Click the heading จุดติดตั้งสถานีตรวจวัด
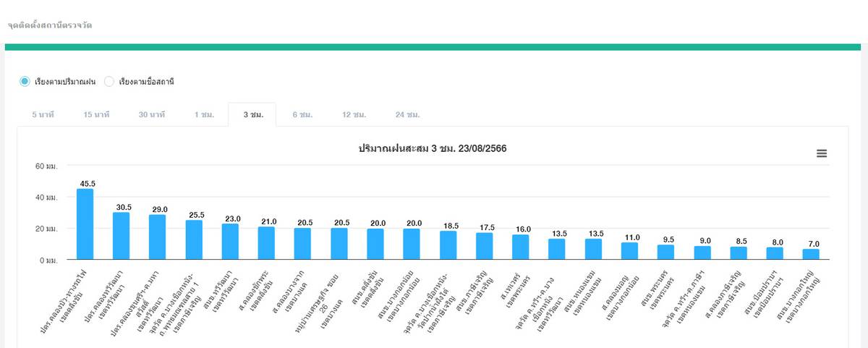Image resolution: width=868 pixels, height=348 pixels. pyautogui.click(x=49, y=25)
